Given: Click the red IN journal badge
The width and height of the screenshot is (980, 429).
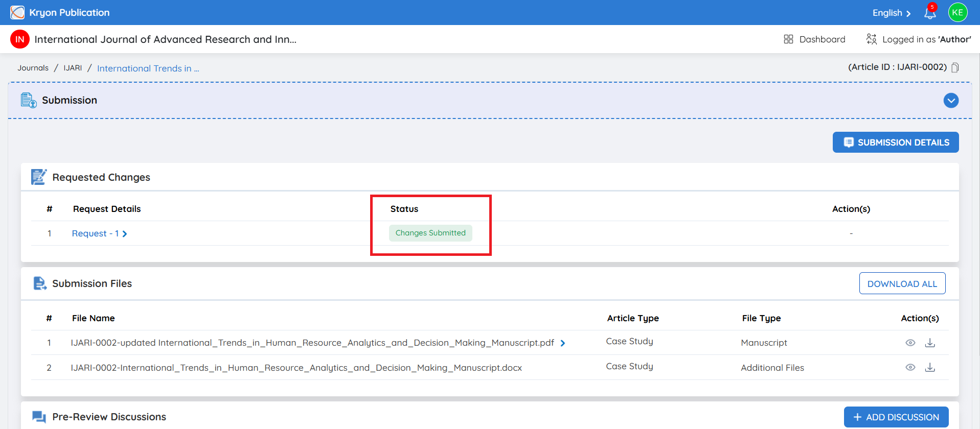Looking at the screenshot, I should click(20, 39).
